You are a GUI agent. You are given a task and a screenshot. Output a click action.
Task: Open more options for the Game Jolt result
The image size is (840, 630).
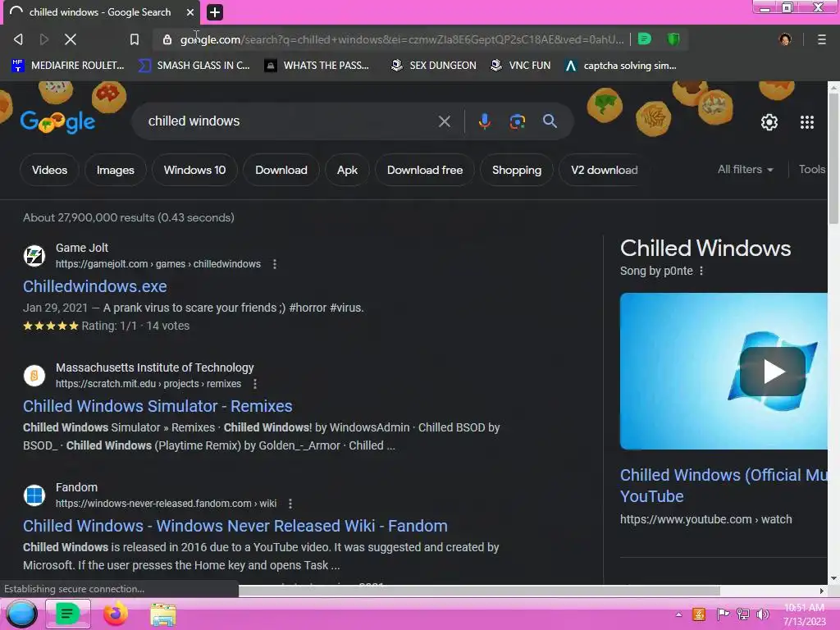[275, 264]
